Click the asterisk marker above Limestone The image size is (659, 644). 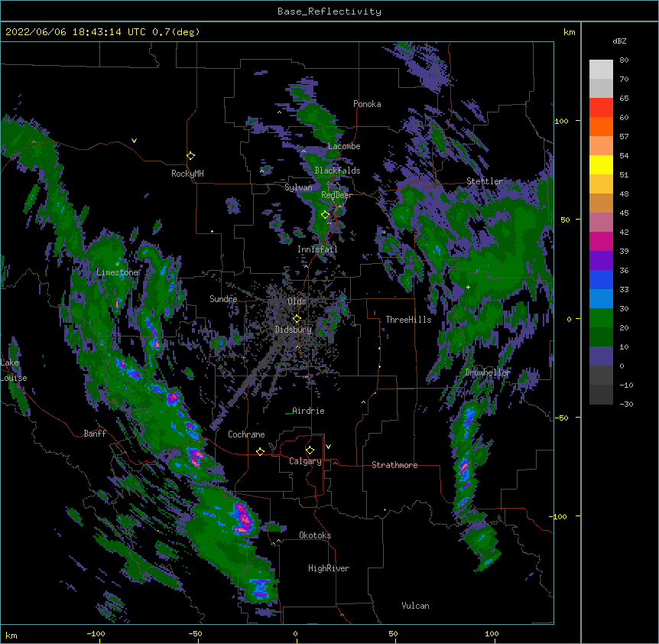click(x=117, y=264)
